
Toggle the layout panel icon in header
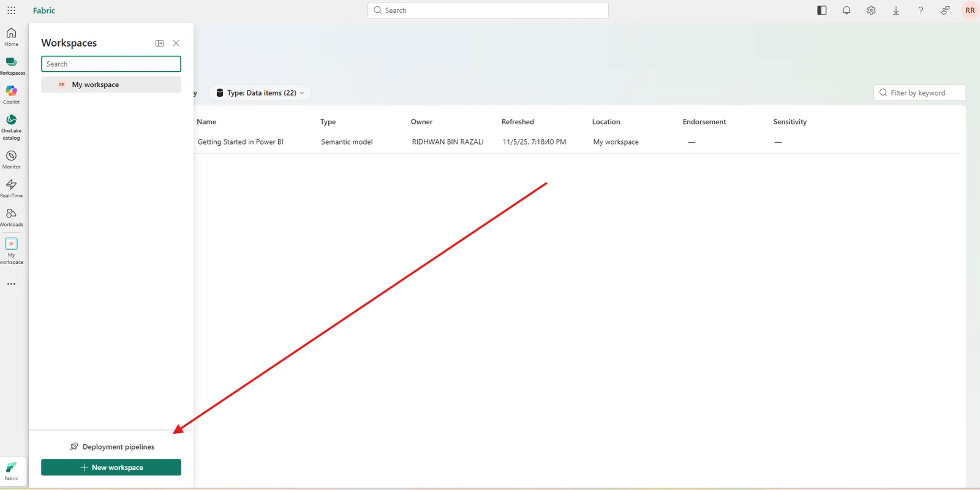(x=822, y=10)
